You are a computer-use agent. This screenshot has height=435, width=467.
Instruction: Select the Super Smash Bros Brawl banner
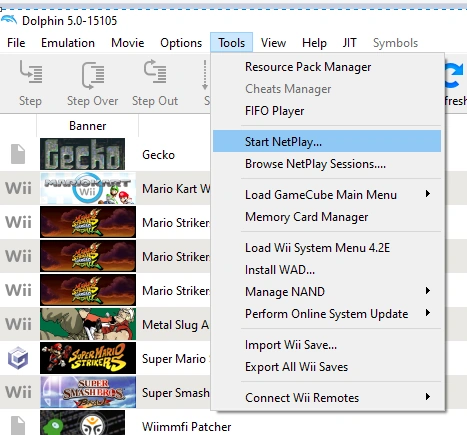(88, 392)
